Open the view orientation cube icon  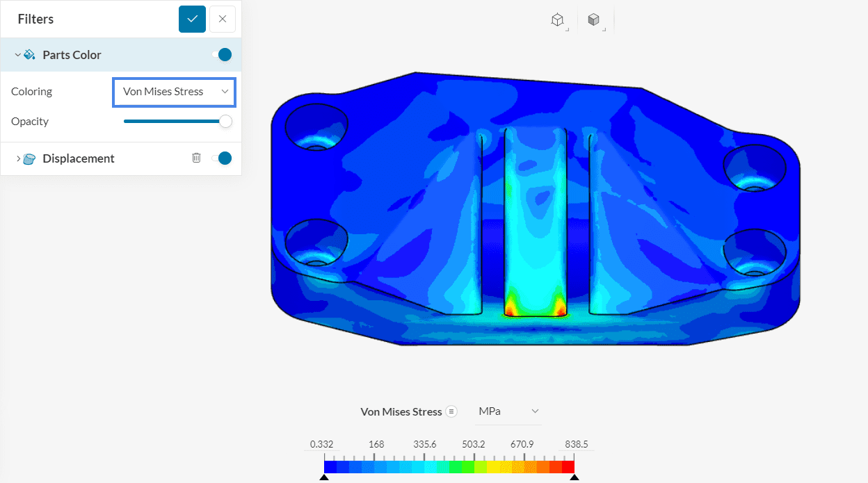point(557,19)
